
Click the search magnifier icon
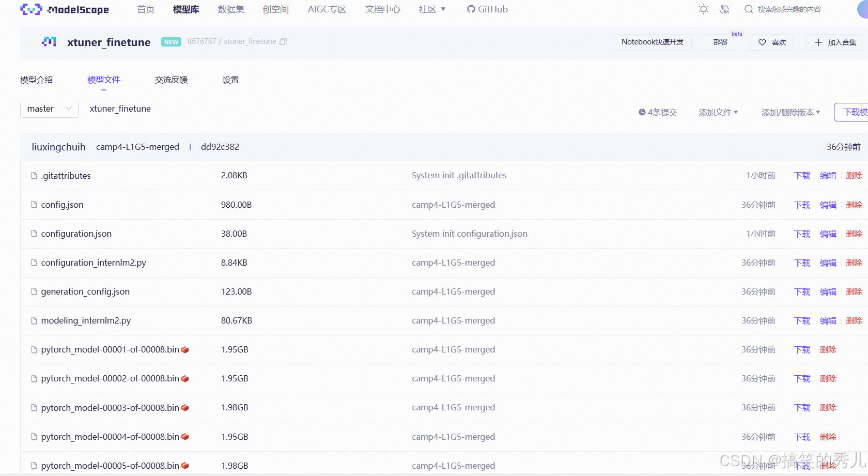(749, 9)
